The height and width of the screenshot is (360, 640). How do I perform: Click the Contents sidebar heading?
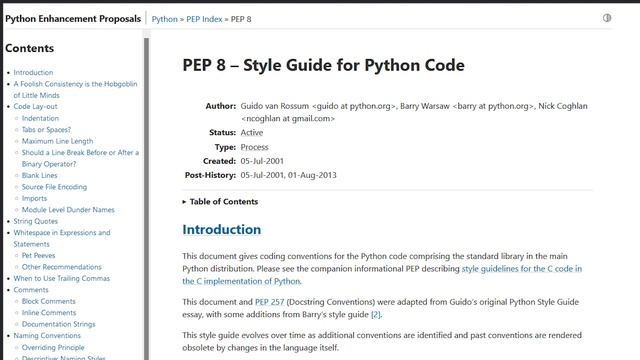29,48
